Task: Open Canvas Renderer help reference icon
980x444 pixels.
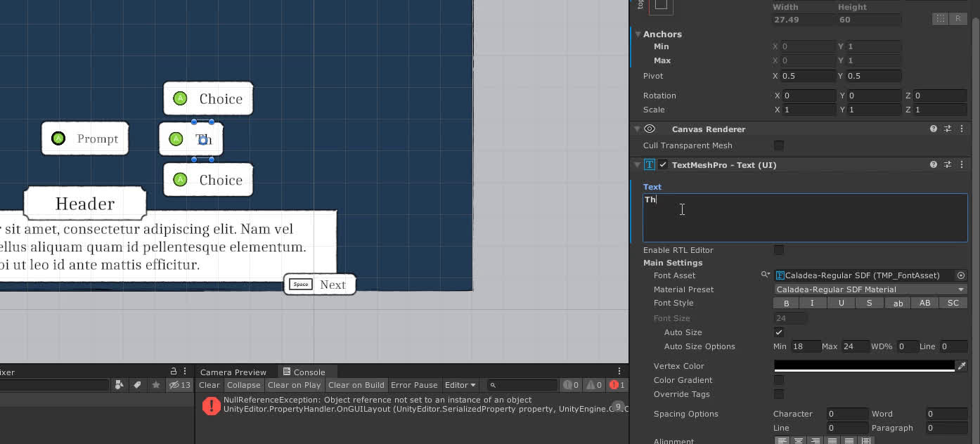Action: pos(933,129)
